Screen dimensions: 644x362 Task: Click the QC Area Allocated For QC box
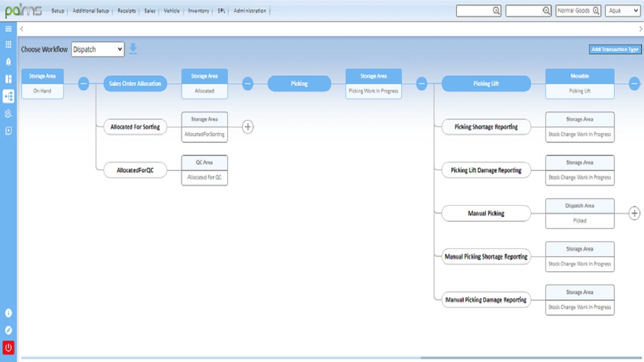point(205,170)
